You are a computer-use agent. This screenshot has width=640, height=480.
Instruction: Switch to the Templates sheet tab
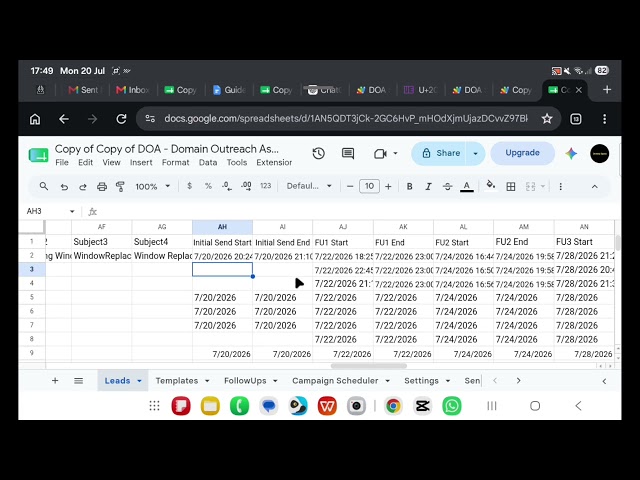pyautogui.click(x=177, y=381)
